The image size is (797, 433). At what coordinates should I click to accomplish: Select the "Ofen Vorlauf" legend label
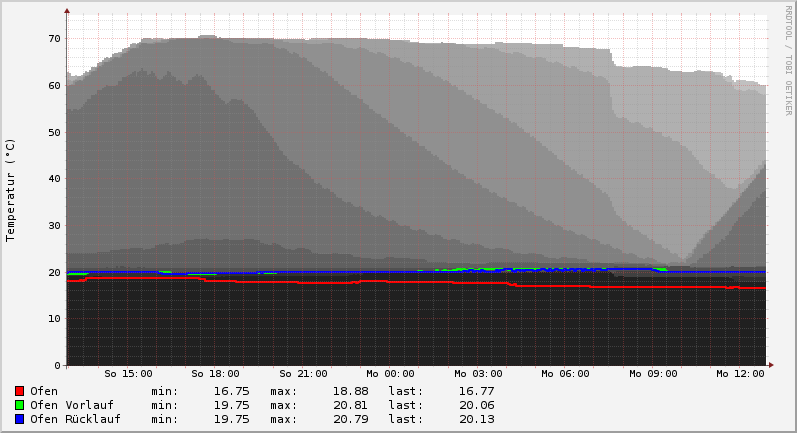pyautogui.click(x=71, y=405)
